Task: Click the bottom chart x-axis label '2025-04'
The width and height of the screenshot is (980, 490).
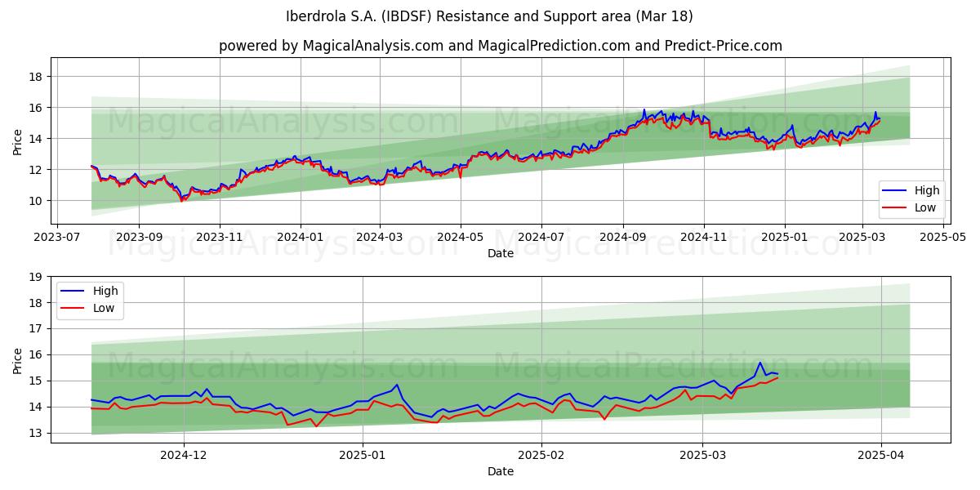Action: pos(882,456)
